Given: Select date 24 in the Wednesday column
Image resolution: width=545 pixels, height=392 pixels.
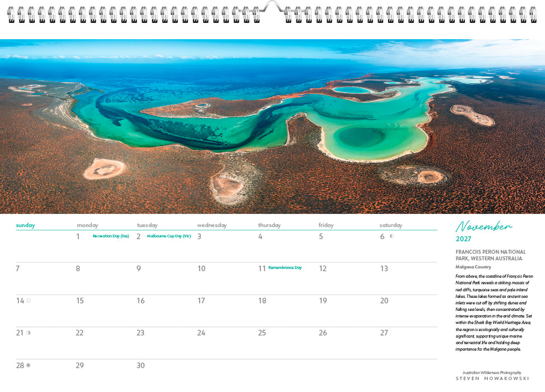Looking at the screenshot, I should point(201,333).
